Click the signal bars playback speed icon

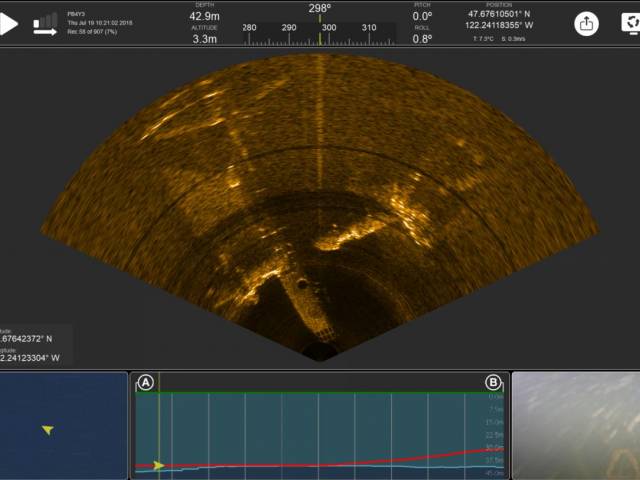point(45,23)
